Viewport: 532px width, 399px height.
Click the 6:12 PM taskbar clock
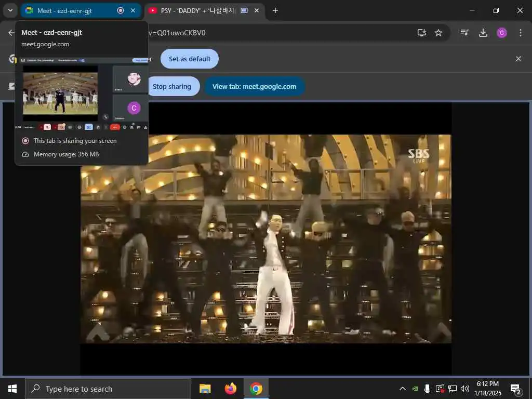point(487,389)
